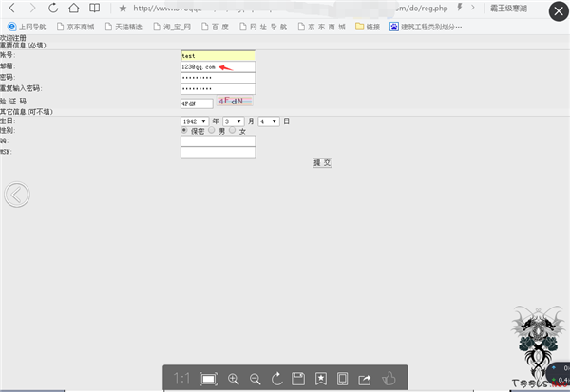Select the 女 gender radio button
This screenshot has height=392, width=570.
pyautogui.click(x=231, y=131)
